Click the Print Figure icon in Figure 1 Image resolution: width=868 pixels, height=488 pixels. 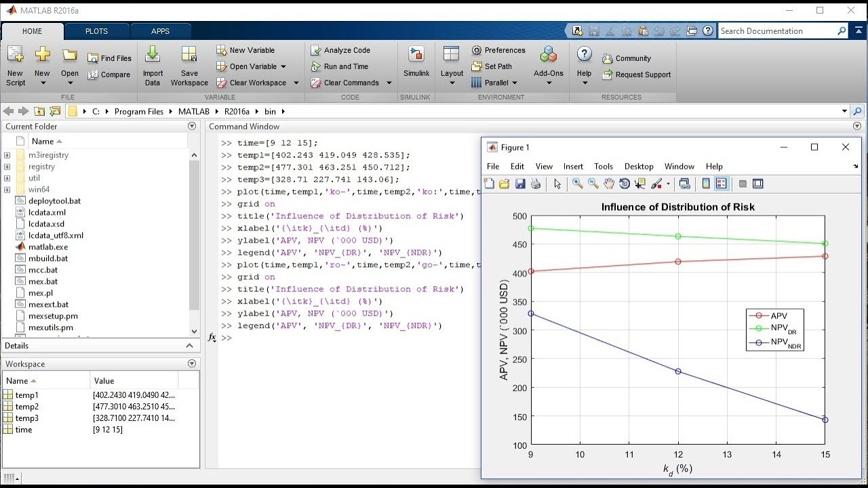pyautogui.click(x=536, y=184)
